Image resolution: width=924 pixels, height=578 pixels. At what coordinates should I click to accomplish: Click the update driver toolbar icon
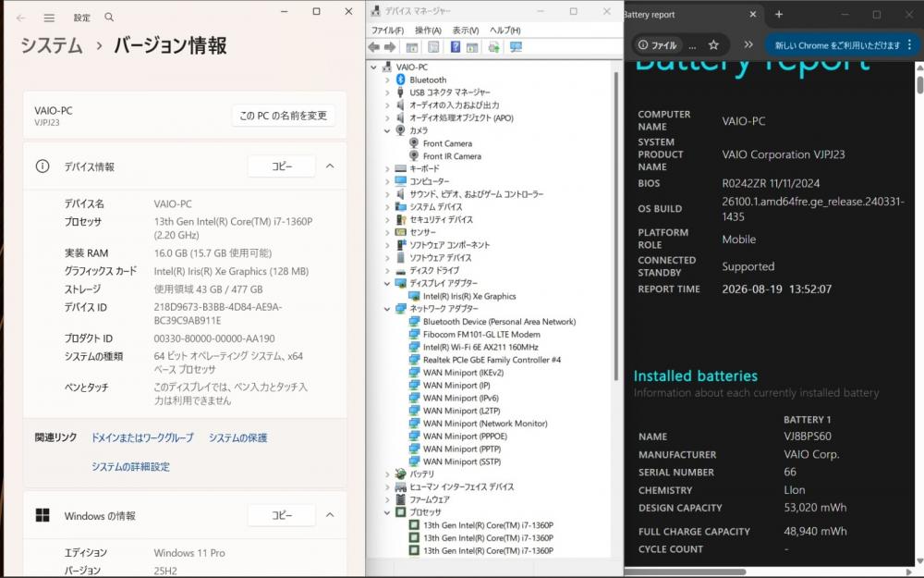pos(493,46)
